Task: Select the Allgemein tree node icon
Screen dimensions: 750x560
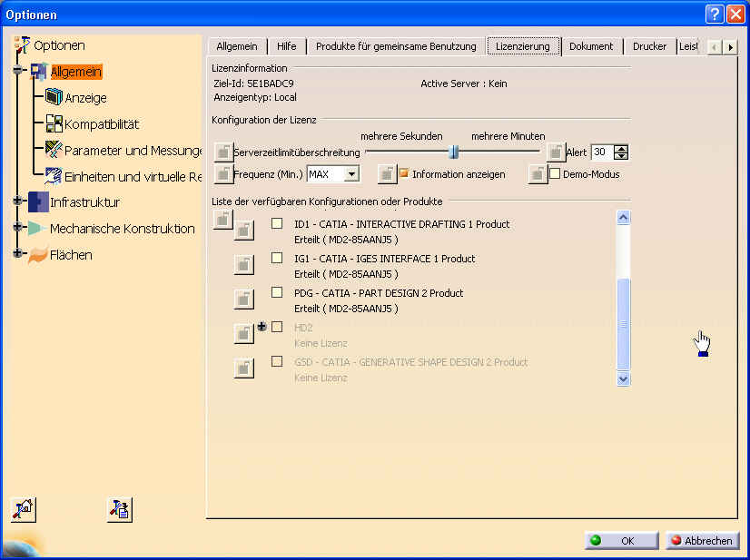Action: click(39, 72)
